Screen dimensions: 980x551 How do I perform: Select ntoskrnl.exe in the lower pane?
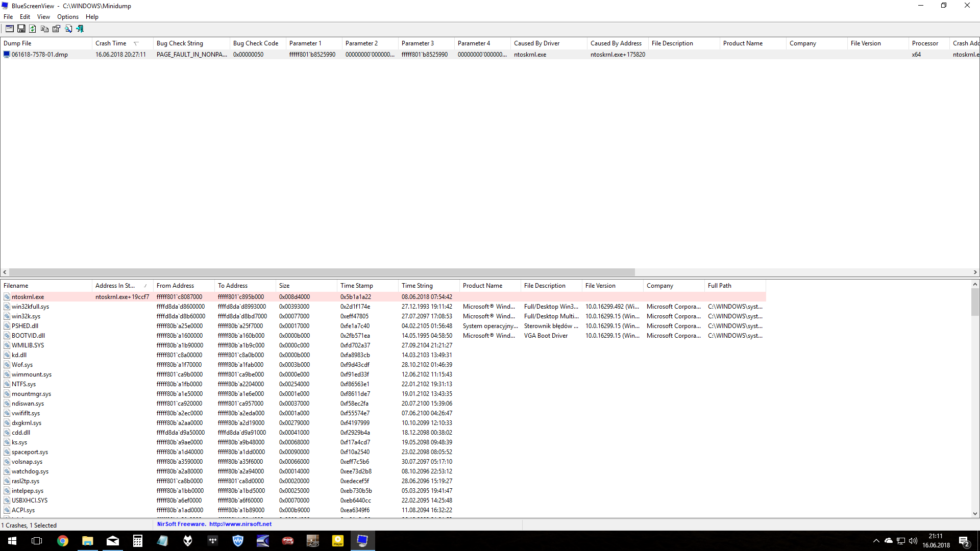pos(28,297)
